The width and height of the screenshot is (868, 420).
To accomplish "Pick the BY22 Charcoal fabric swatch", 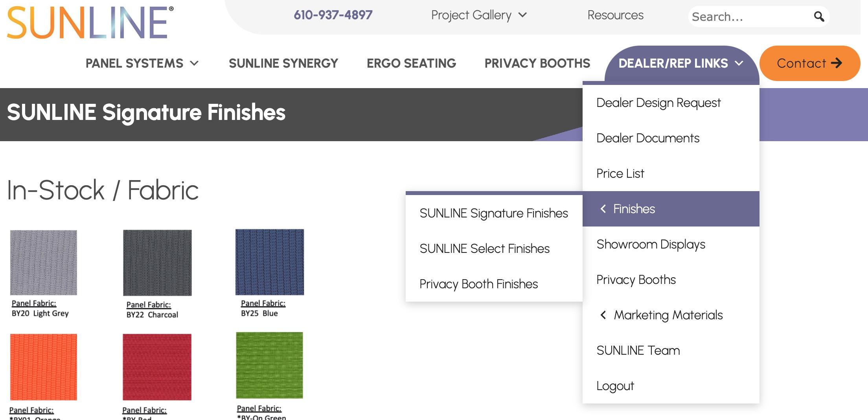I will (157, 263).
